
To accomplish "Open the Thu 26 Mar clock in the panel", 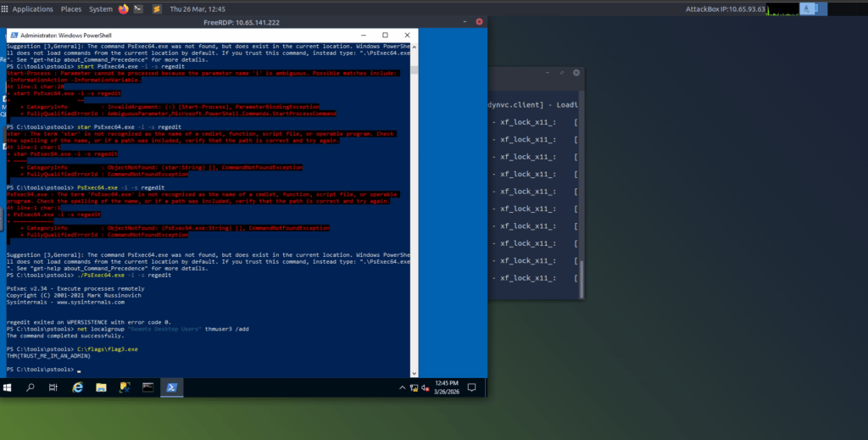I will point(198,8).
